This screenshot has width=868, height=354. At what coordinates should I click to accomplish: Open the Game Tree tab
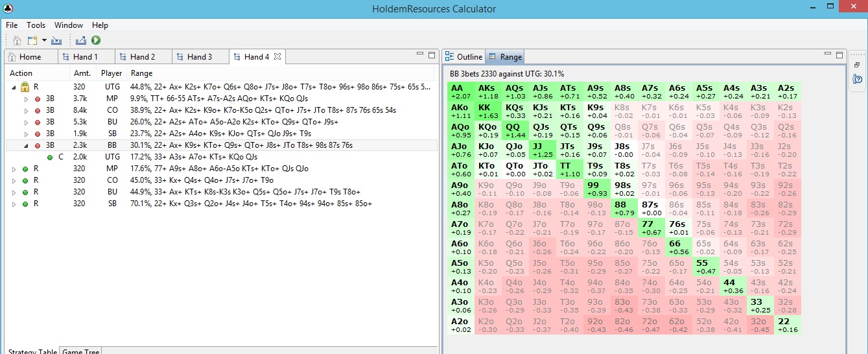pos(80,351)
